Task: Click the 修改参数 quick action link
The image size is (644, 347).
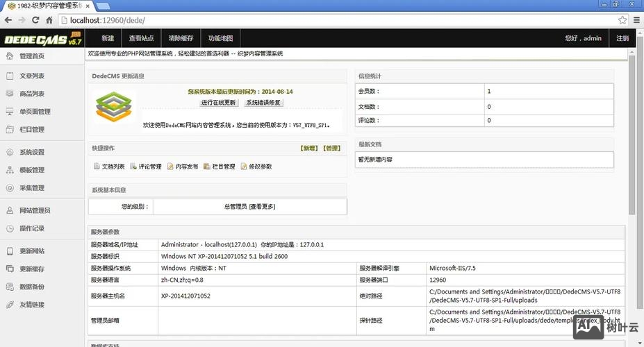Action: pyautogui.click(x=261, y=167)
